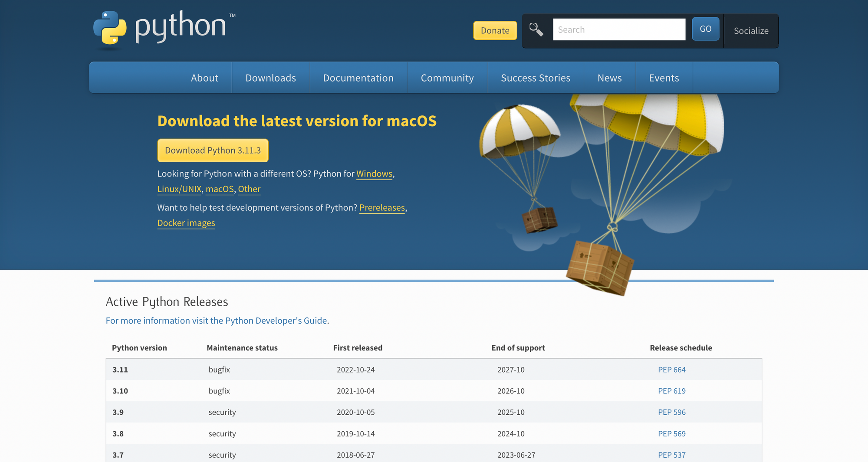Expand the Documentation menu item
Screen dimensions: 868x462
[358, 78]
